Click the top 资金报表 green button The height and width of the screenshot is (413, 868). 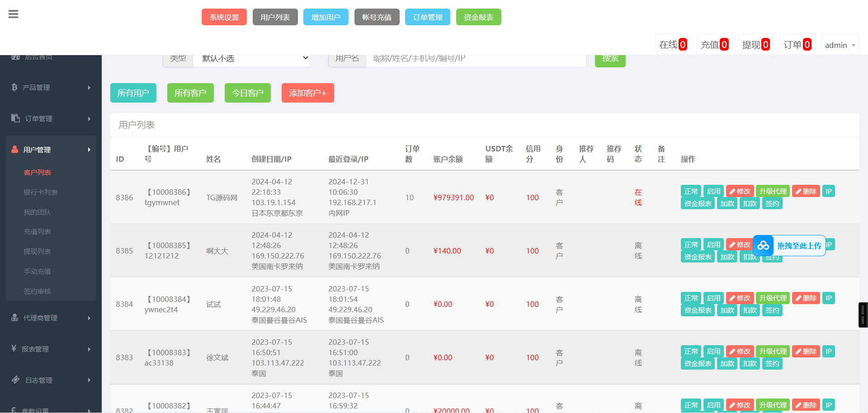[478, 17]
